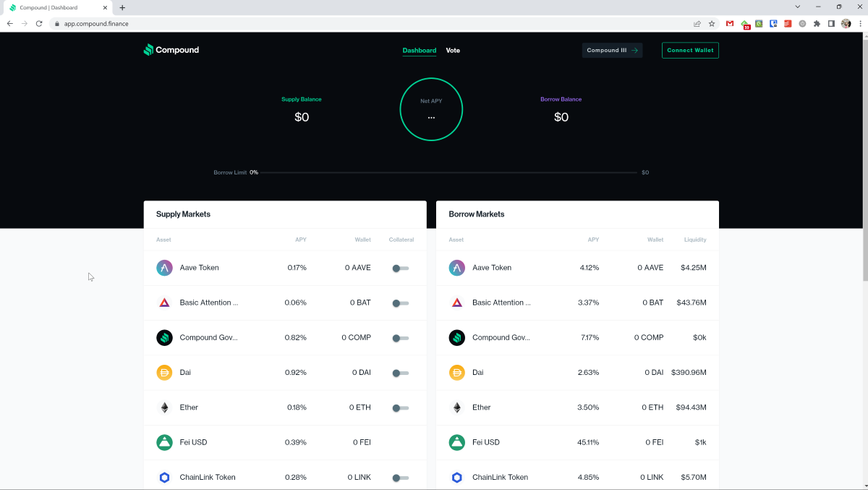
Task: Bookmark this page with the star
Action: click(x=712, y=24)
